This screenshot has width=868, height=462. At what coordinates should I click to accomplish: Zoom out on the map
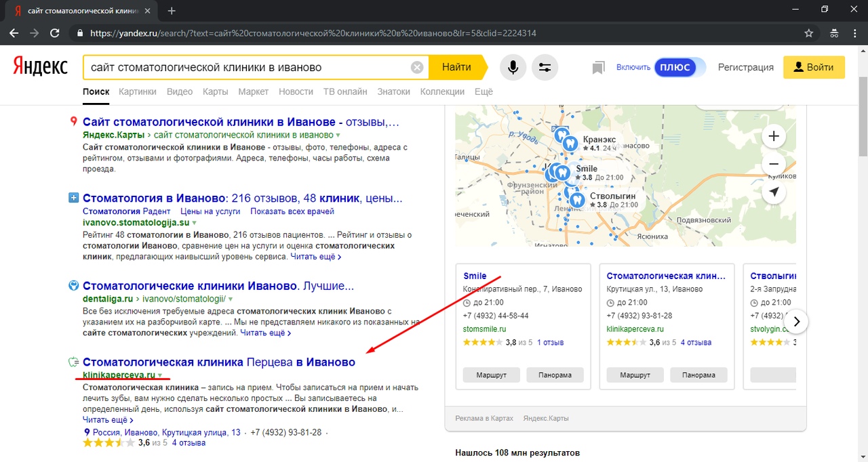pos(774,164)
